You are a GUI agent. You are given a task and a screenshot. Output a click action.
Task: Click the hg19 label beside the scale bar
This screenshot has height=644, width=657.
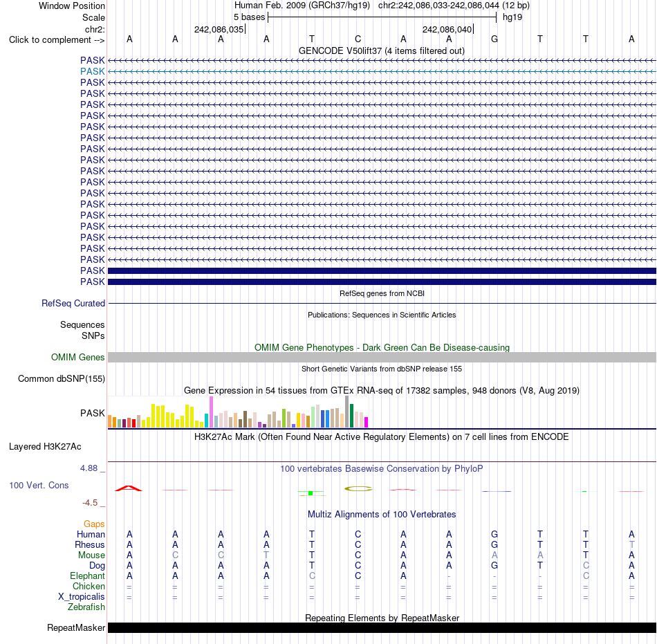pyautogui.click(x=512, y=17)
